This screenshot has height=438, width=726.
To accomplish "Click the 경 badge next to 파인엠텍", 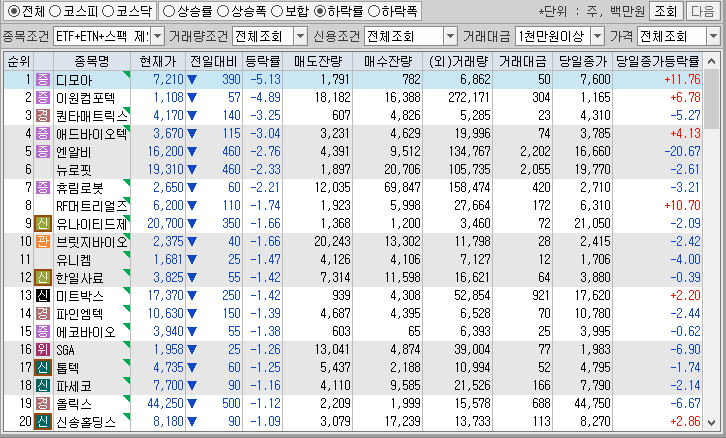I will (43, 313).
